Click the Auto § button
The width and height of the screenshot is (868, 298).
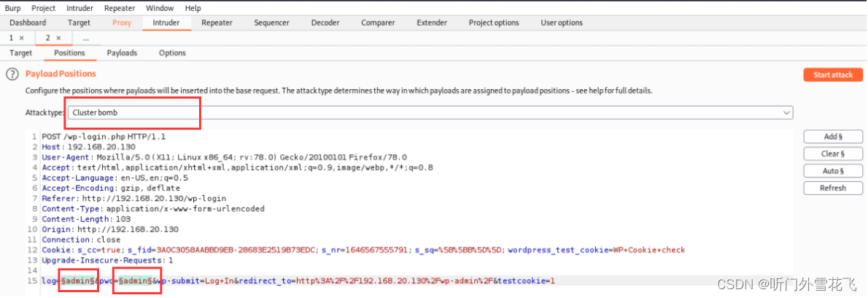tap(833, 171)
